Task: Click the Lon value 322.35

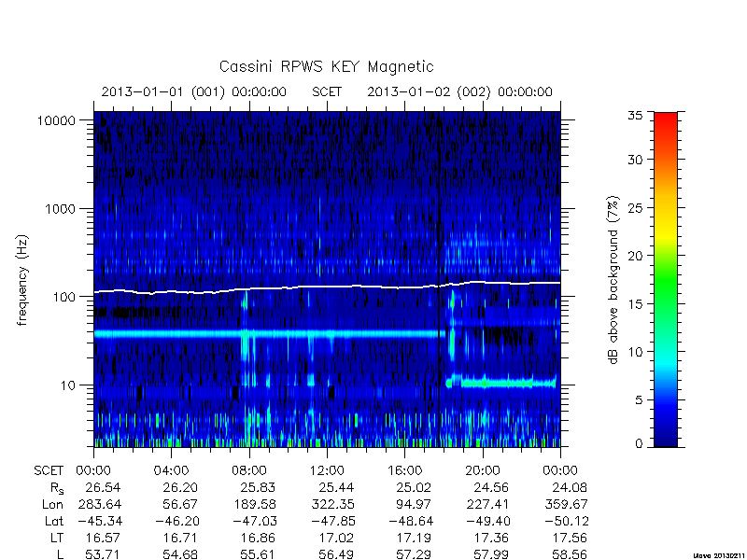Action: 332,504
